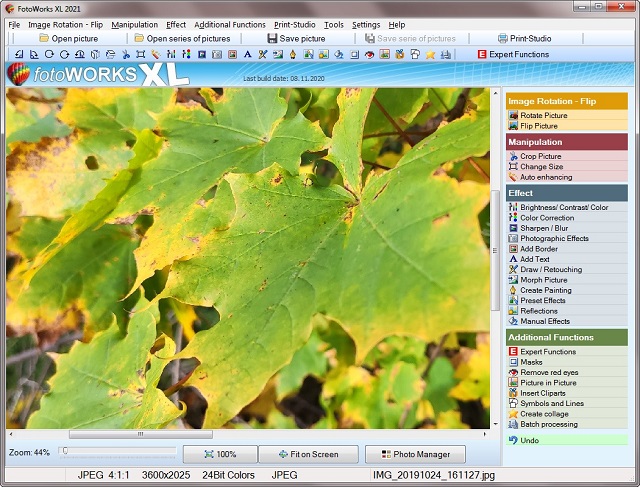The width and height of the screenshot is (640, 487).
Task: Open Create collage function
Action: 544,414
